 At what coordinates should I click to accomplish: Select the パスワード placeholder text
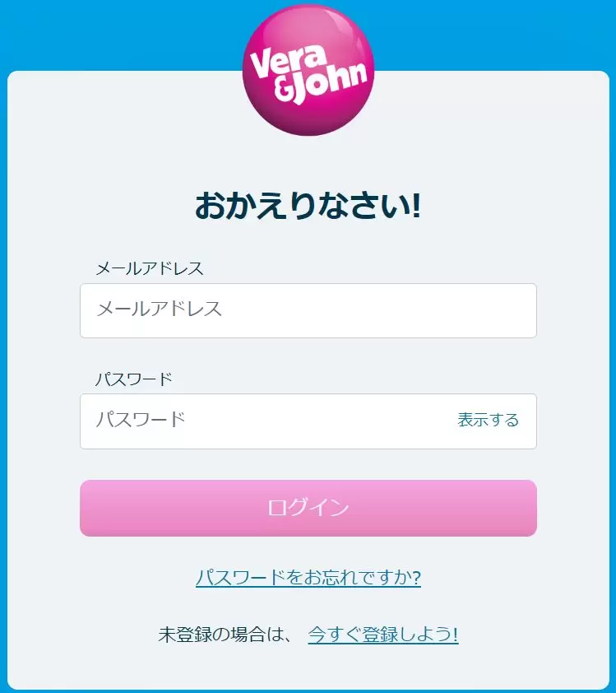tap(141, 419)
